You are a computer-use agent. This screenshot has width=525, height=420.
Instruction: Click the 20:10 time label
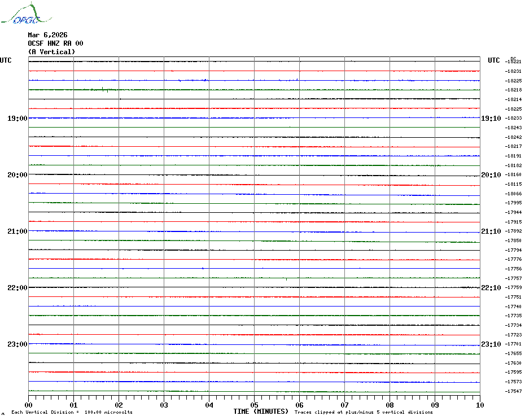coord(491,175)
